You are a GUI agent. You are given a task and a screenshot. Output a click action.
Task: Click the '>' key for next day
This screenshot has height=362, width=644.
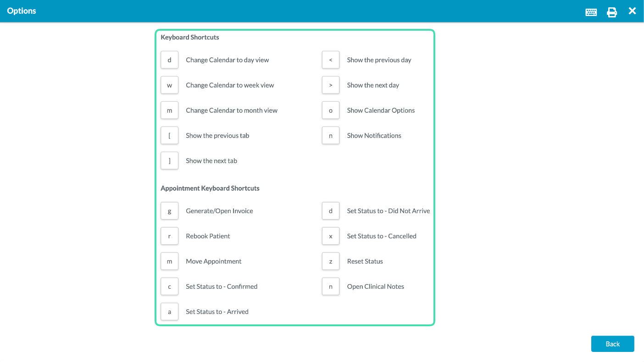[x=331, y=85]
